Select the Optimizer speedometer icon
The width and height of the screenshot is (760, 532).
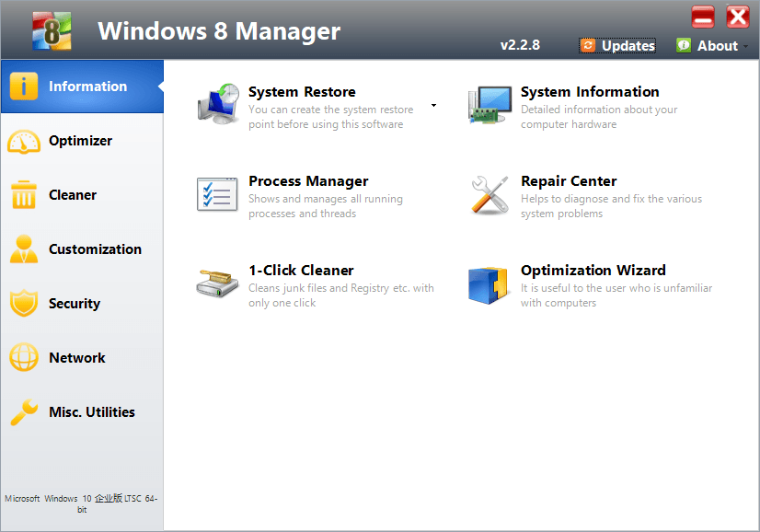click(x=22, y=141)
